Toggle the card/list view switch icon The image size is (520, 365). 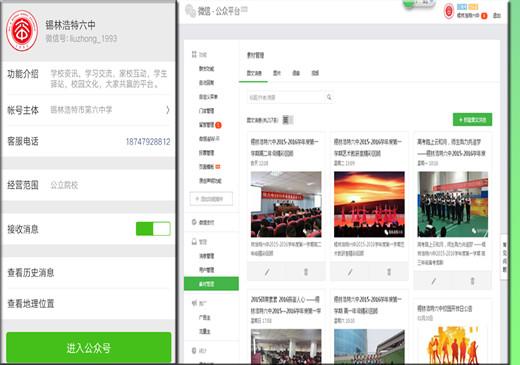(288, 120)
